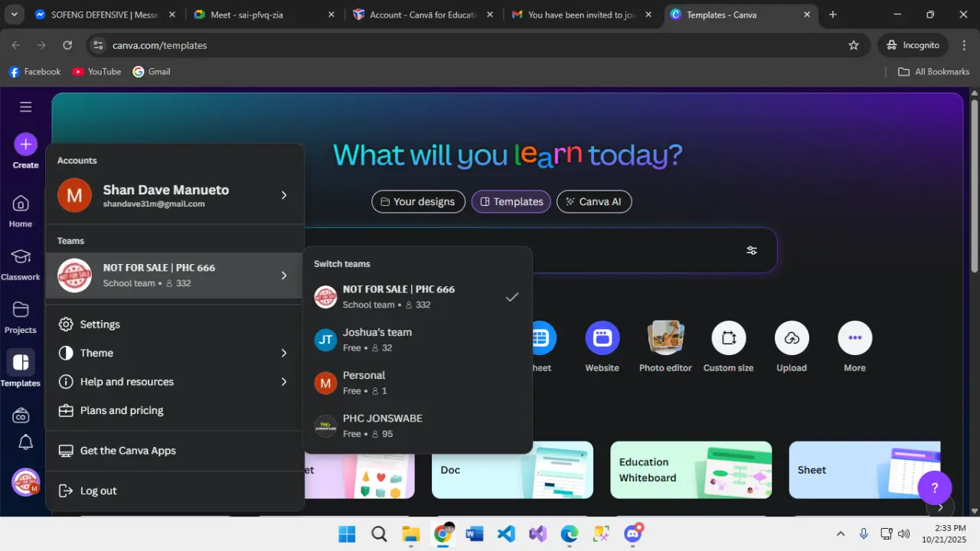This screenshot has height=551, width=980.
Task: Log out of the Canva account
Action: tap(175, 491)
